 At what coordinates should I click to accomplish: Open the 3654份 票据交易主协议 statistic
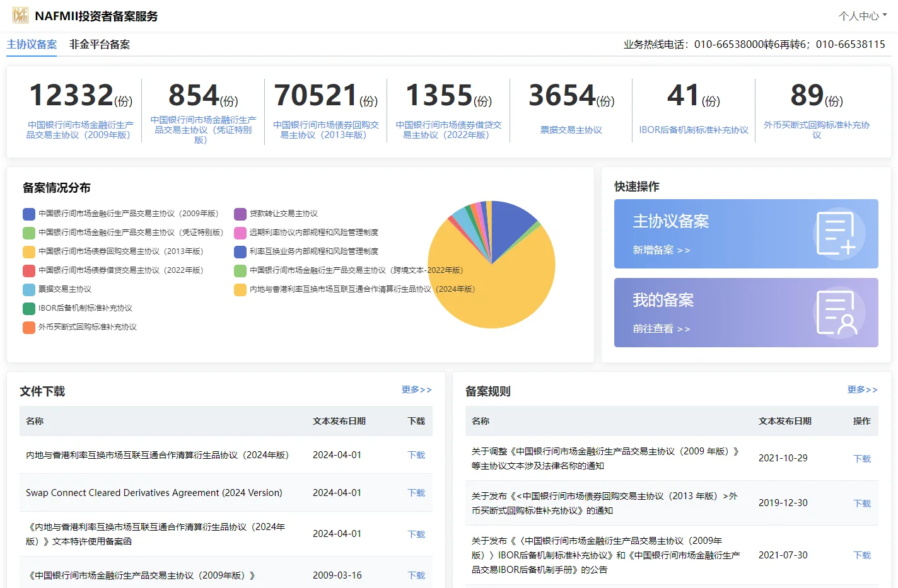click(571, 111)
